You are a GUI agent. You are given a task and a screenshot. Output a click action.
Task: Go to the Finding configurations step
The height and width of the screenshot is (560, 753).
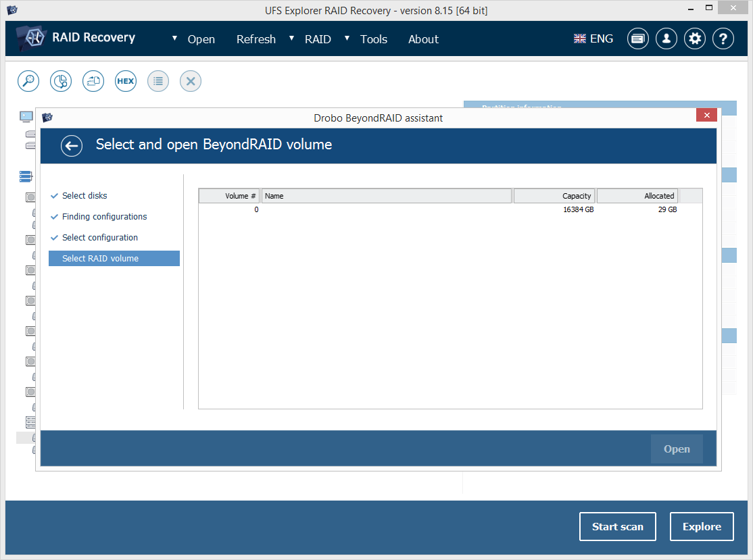tap(104, 216)
